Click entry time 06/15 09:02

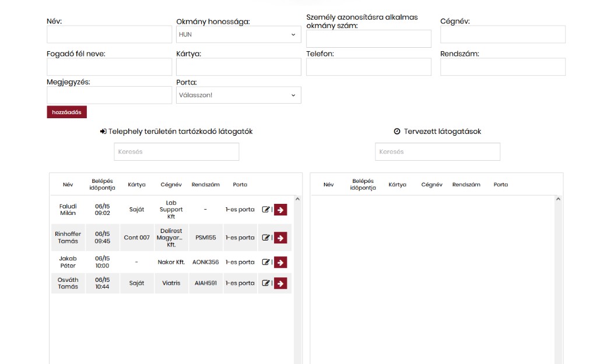[x=102, y=210]
